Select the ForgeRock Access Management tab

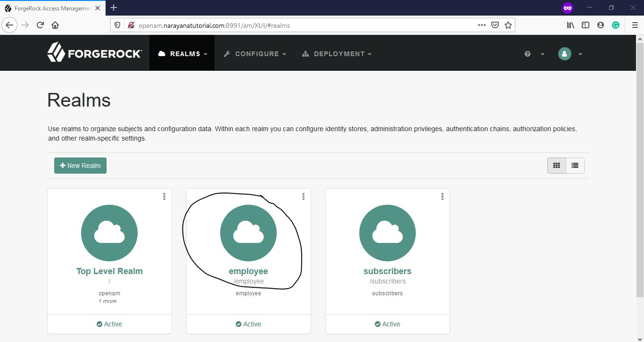(x=53, y=8)
